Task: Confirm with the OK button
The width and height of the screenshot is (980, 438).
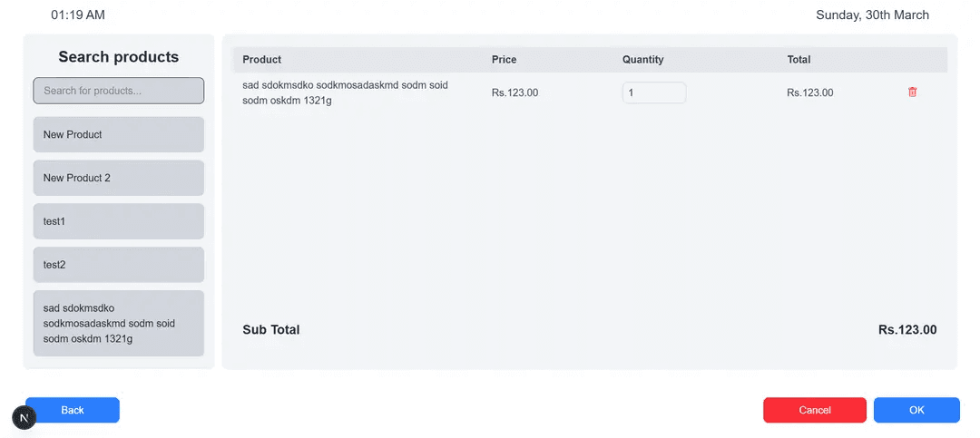Action: click(x=916, y=410)
